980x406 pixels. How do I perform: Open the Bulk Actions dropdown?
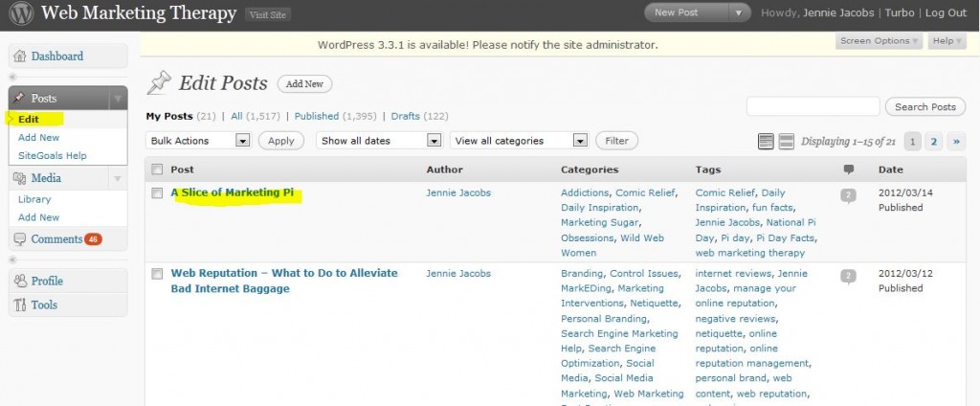pos(199,141)
